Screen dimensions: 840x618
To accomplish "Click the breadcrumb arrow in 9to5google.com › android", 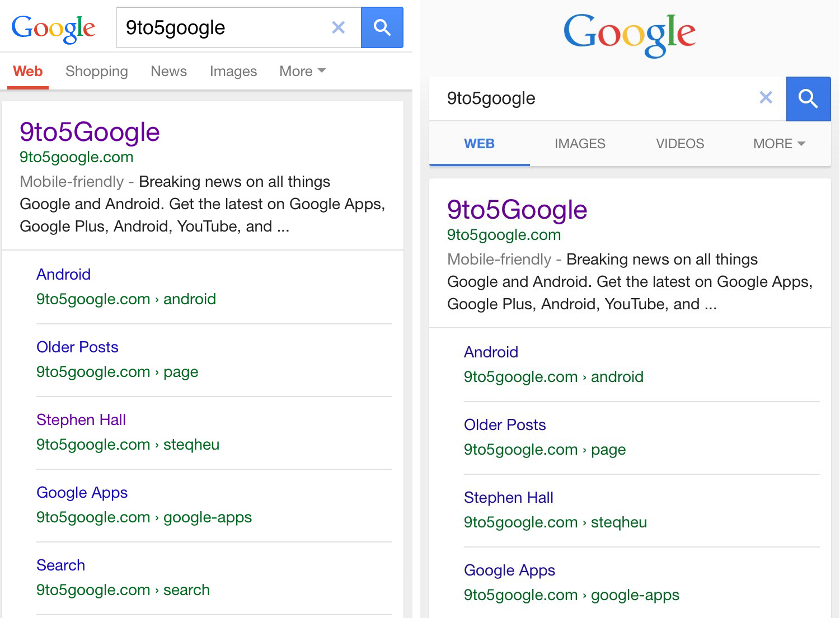I will [154, 299].
